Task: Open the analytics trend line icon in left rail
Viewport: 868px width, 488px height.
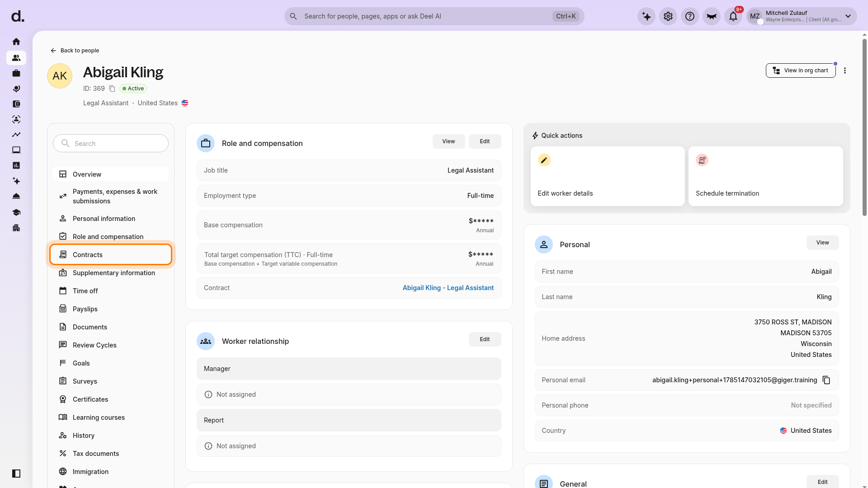Action: [16, 135]
